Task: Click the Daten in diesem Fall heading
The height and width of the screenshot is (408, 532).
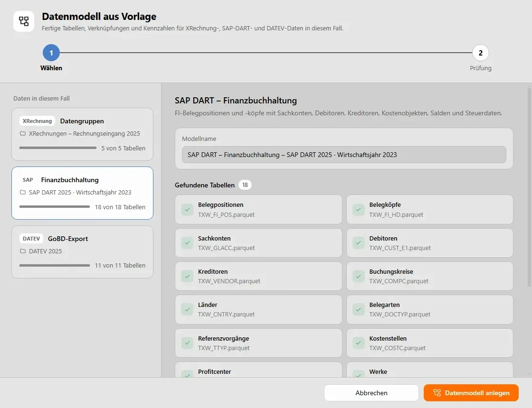Action: coord(41,98)
